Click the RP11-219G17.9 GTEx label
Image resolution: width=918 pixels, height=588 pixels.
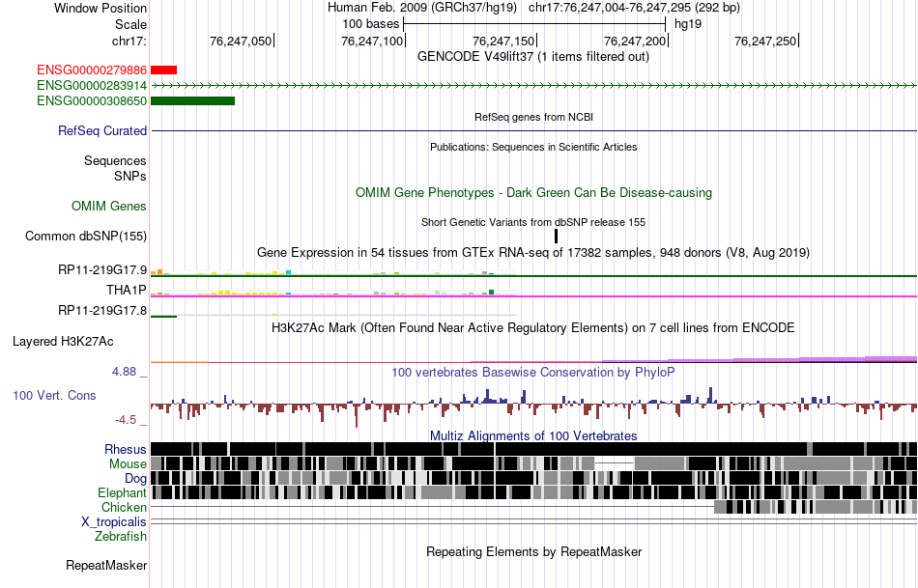(102, 269)
